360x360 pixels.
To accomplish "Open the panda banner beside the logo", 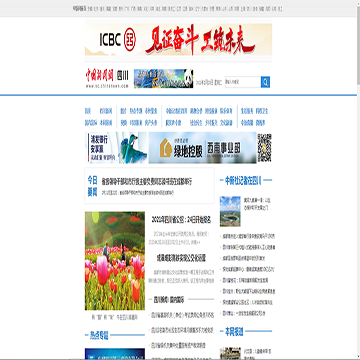I will pos(163,79).
